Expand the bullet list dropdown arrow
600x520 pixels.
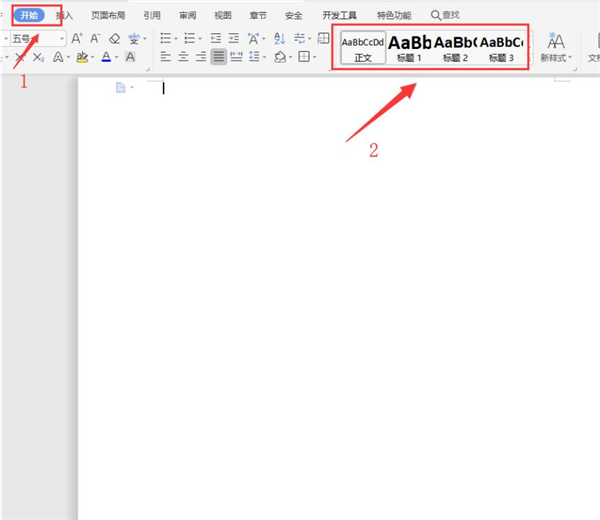coord(176,39)
